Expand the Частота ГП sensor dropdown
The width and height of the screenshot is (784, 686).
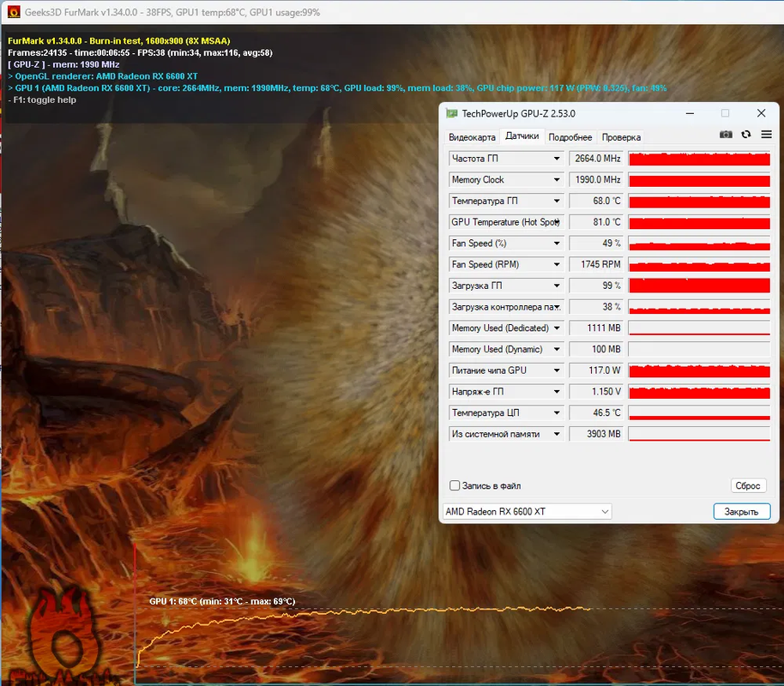(x=557, y=159)
